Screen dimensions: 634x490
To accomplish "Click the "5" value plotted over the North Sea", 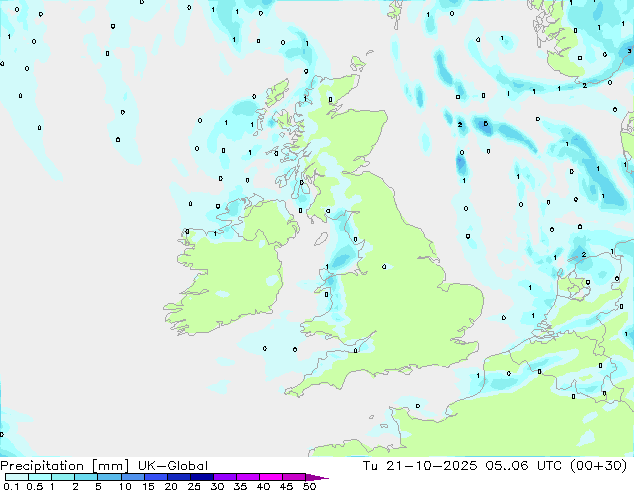I will click(x=486, y=124).
